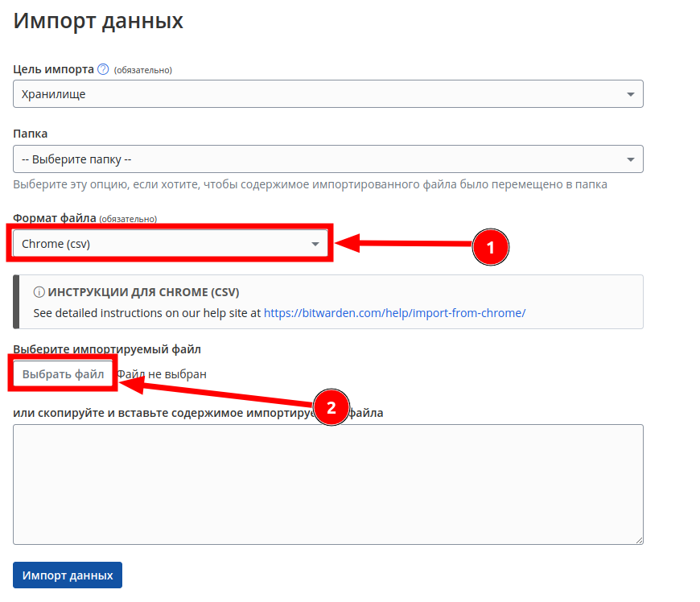Click the red circle marker numbered 1
This screenshot has height=602, width=700.
tap(491, 249)
